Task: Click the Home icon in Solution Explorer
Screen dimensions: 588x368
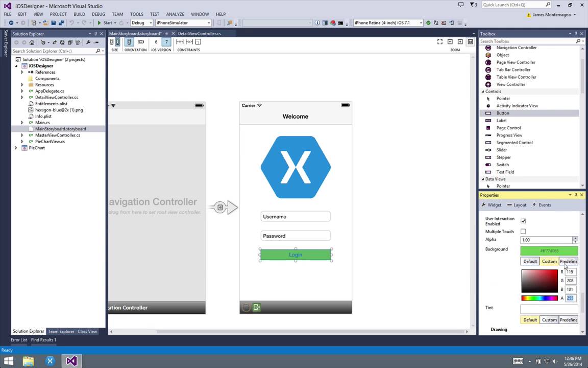Action: 32,42
